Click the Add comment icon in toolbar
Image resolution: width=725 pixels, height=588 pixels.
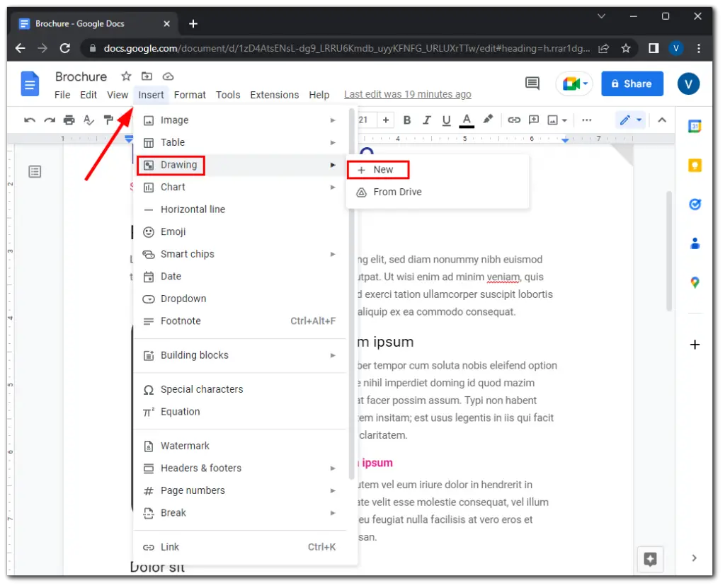point(534,120)
